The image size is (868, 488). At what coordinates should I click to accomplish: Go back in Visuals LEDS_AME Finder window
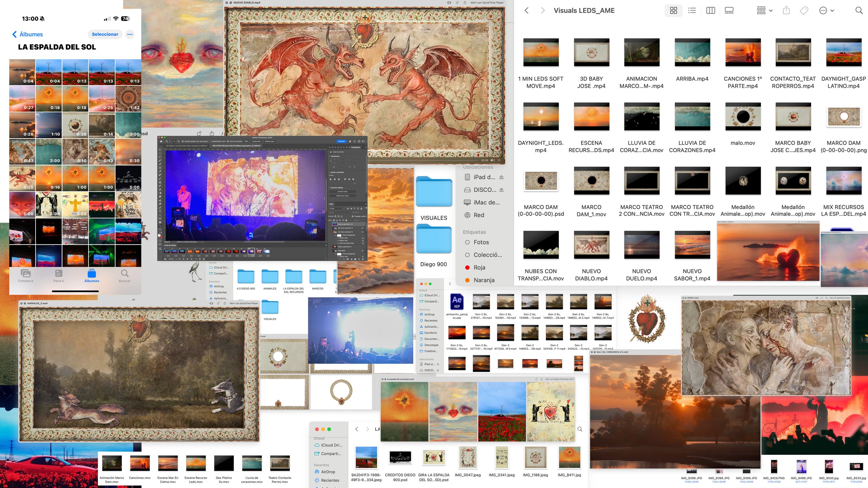pyautogui.click(x=527, y=11)
